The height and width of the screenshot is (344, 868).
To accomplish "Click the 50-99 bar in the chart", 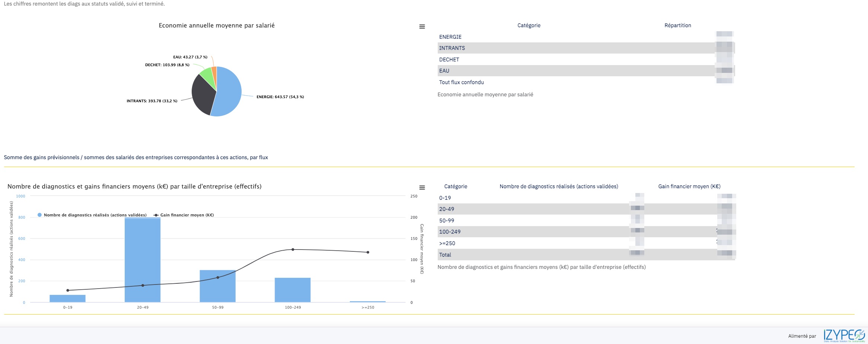I will [218, 286].
